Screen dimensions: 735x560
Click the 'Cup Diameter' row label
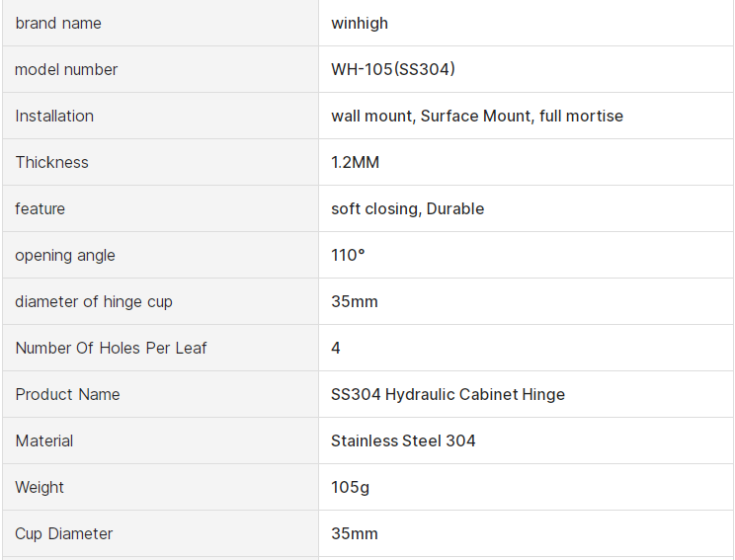64,533
